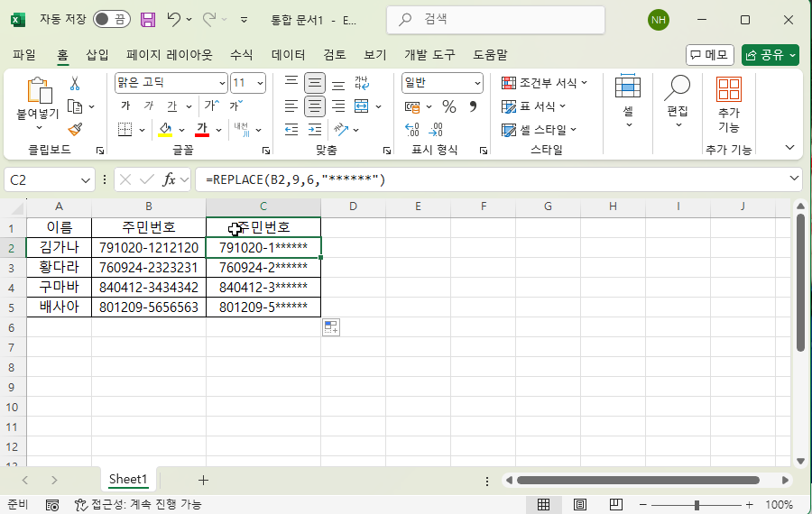Align text to bottom

point(338,84)
